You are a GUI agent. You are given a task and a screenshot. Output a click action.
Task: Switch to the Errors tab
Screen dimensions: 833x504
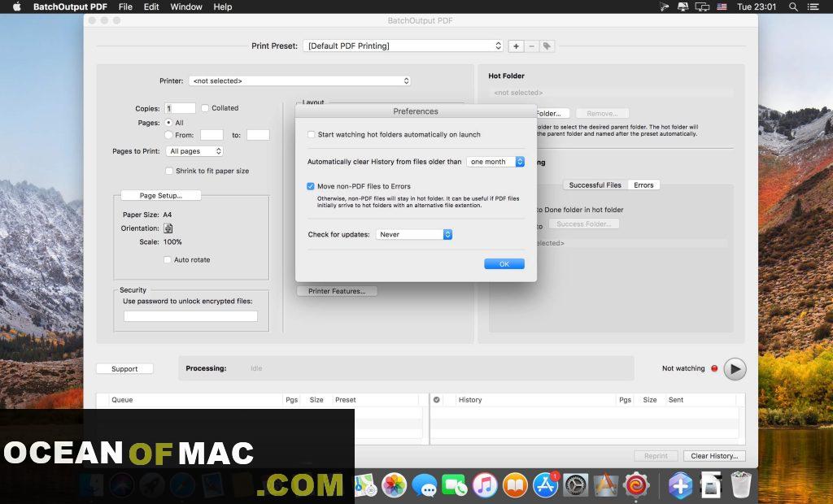[x=644, y=185]
